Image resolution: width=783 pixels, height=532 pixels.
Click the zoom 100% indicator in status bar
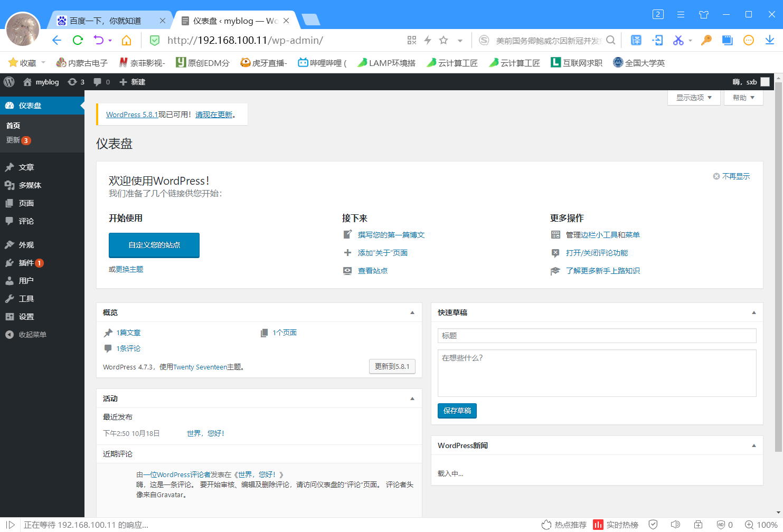tap(761, 525)
